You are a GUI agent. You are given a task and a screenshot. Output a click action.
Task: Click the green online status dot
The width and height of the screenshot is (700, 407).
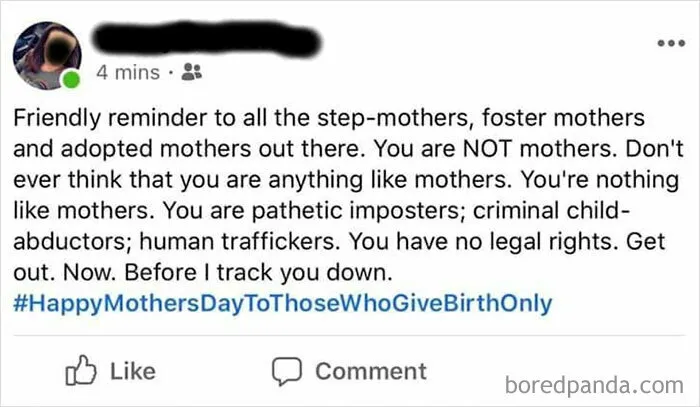[x=71, y=80]
